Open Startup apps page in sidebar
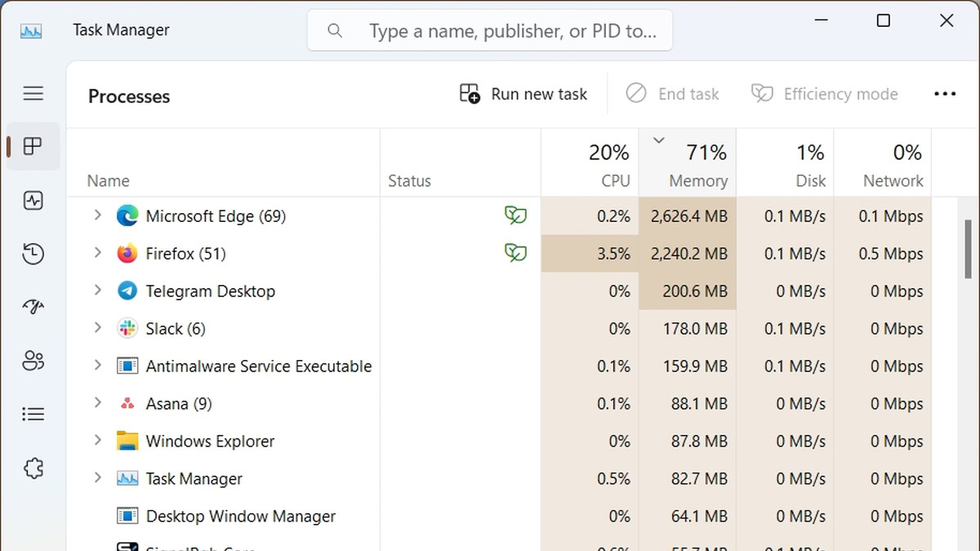Viewport: 980px width, 551px height. 33,307
